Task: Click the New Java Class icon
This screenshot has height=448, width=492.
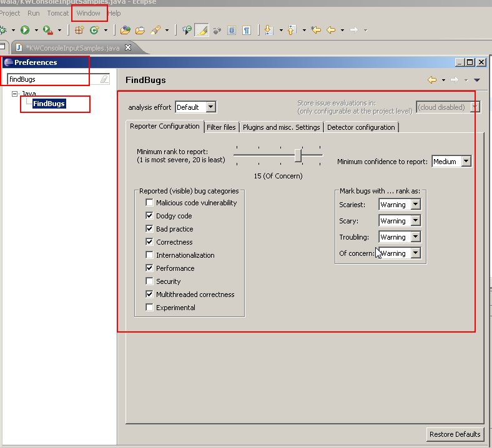Action: pyautogui.click(x=94, y=30)
